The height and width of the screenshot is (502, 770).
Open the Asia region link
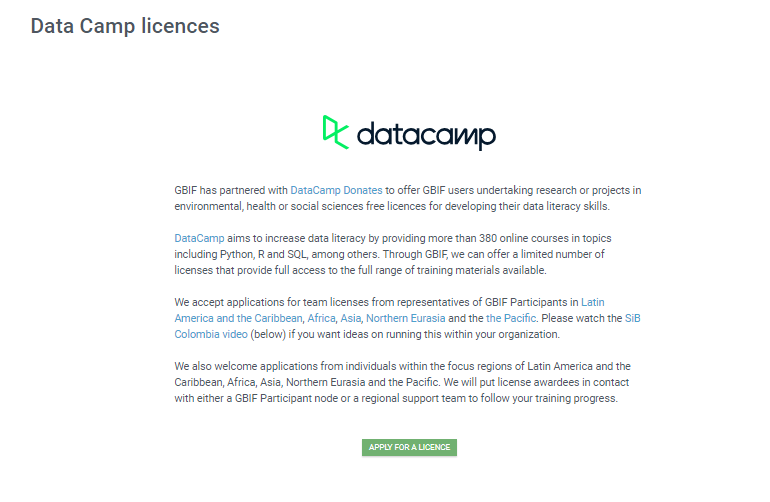[351, 318]
